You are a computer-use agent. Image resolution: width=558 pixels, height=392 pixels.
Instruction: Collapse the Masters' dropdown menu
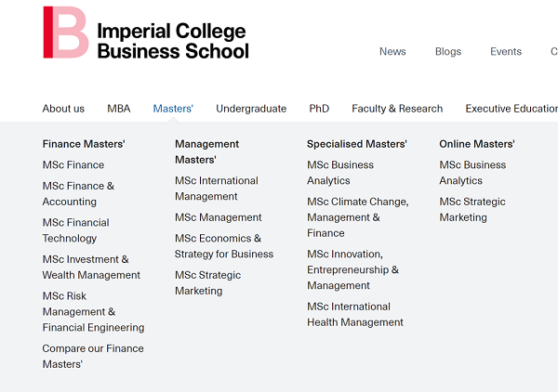(x=173, y=109)
